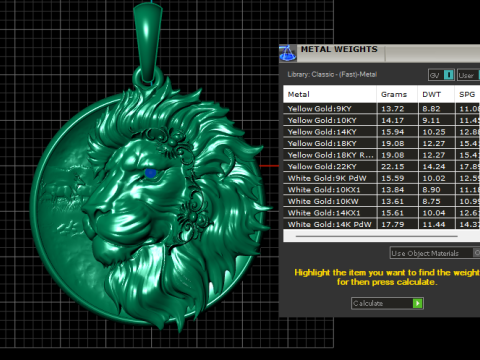Select the Yellow Gold:14KY row
This screenshot has height=360, width=480.
click(382, 132)
